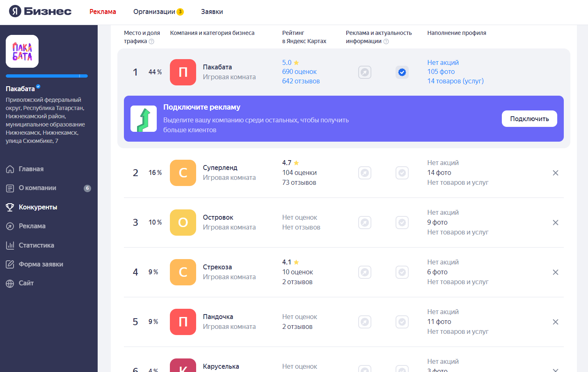Remove Пандочка from the competitors list
Screen dimensions: 588x372
(x=556, y=322)
